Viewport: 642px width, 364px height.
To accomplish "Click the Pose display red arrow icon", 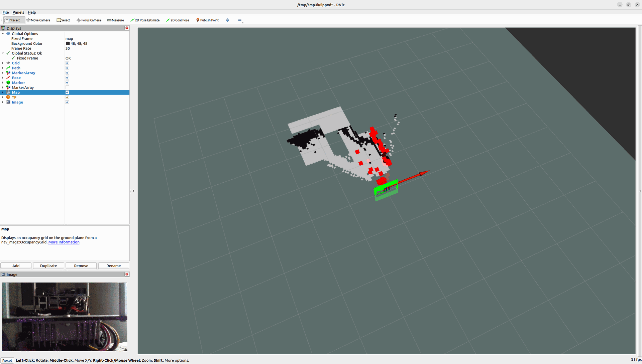I will click(8, 78).
